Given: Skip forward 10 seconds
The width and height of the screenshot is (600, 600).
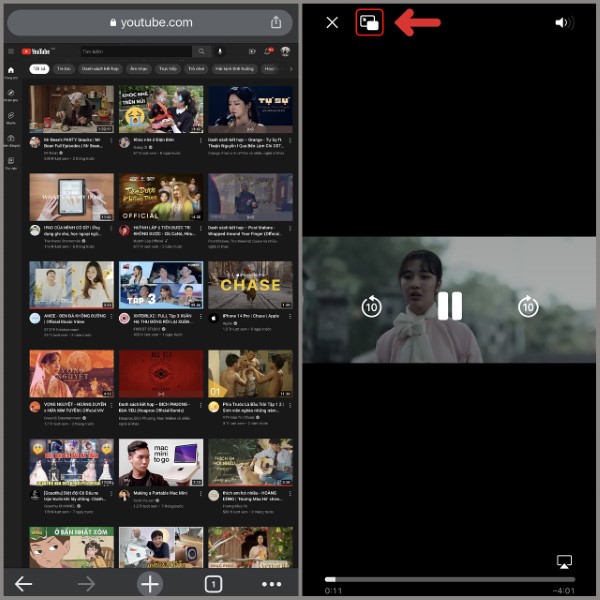Looking at the screenshot, I should coord(528,307).
